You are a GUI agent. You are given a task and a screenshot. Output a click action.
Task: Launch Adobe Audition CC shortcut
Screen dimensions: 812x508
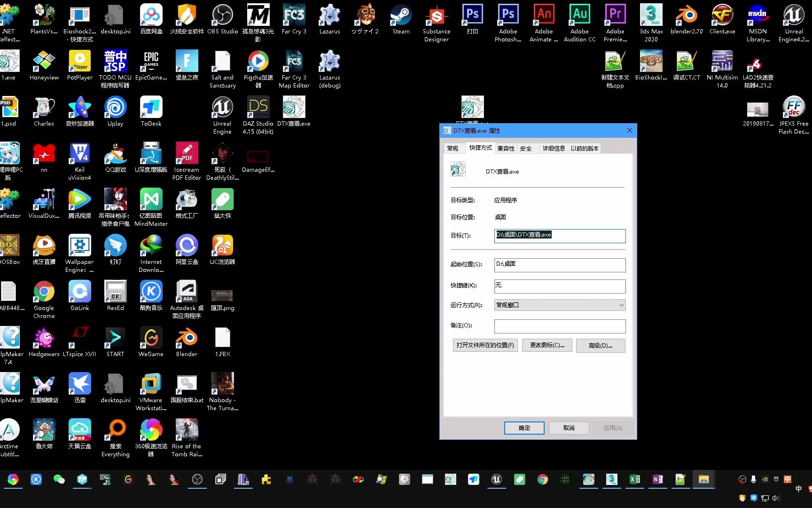pyautogui.click(x=579, y=24)
